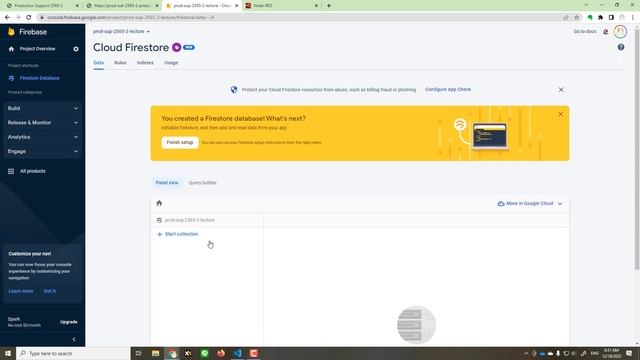640x360 pixels.
Task: Expand the Engage category
Action: click(42, 151)
